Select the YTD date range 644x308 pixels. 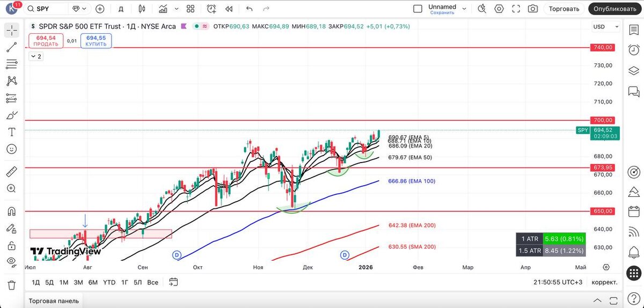109,282
